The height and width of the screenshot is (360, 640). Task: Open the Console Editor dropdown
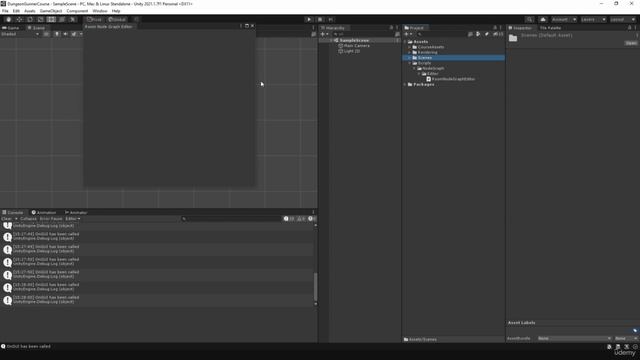(x=73, y=219)
